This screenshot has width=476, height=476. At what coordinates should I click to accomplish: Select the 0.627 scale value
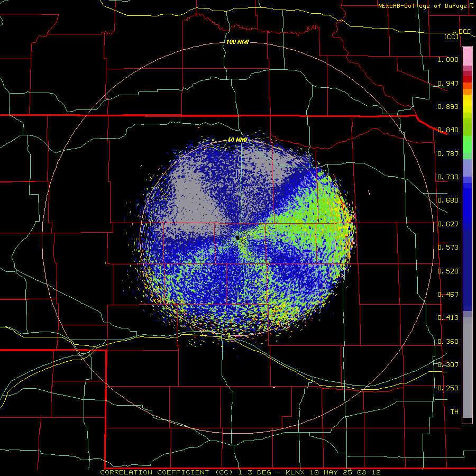[448, 224]
